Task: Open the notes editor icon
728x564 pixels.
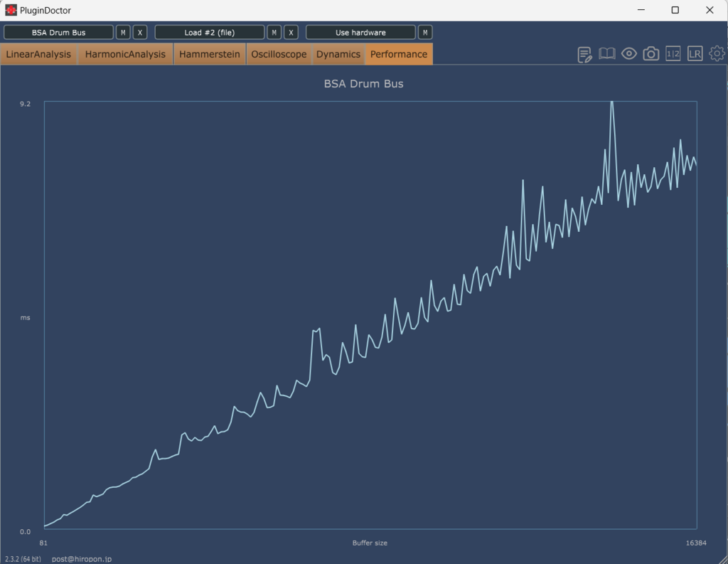Action: [584, 54]
